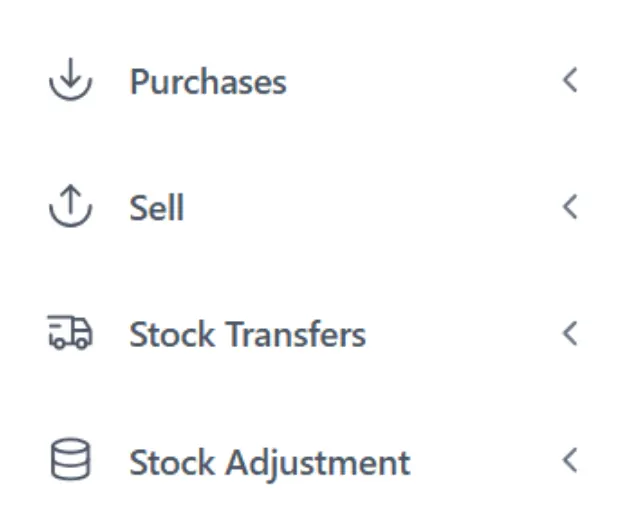This screenshot has height=532, width=630.
Task: Click the empty row space right of Sell text
Action: tap(370, 208)
